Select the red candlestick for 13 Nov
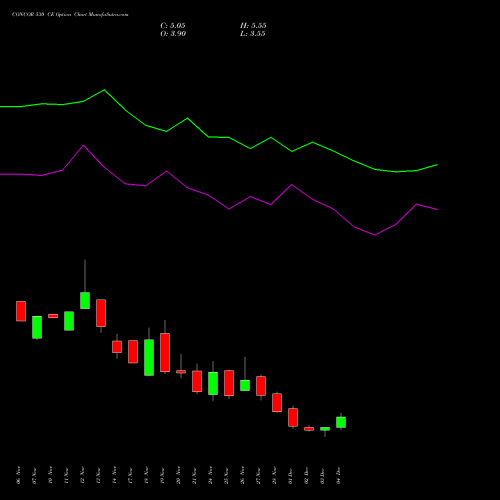 click(x=101, y=313)
